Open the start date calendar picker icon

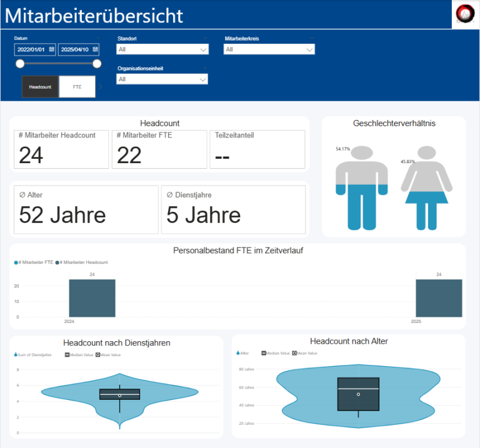(x=51, y=49)
